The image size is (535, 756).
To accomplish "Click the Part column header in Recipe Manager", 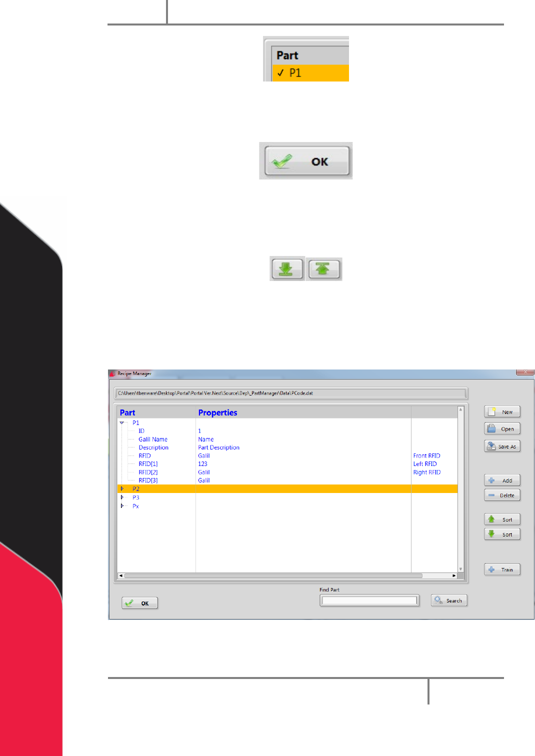I will point(156,412).
